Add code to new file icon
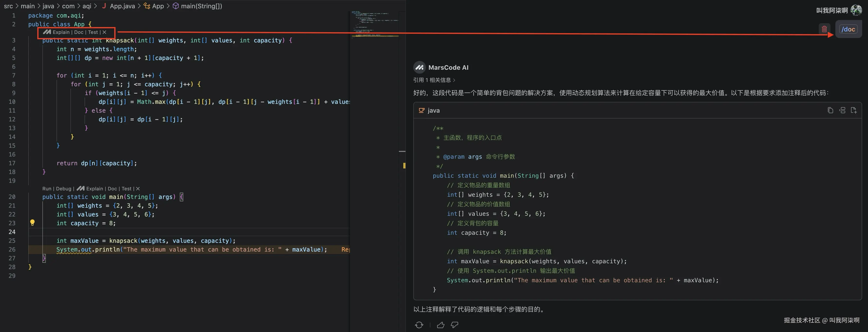Screen dimensions: 868x332 854,110
